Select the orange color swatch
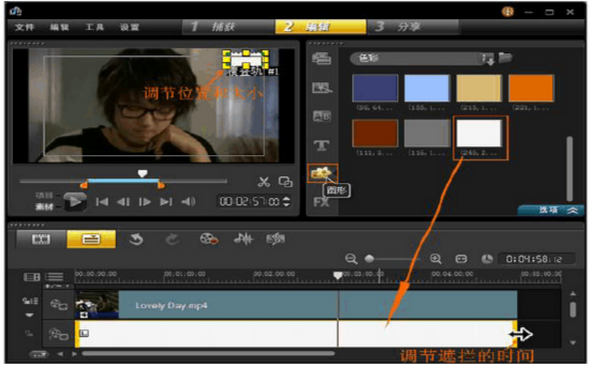Viewport: 591px width, 370px height. click(531, 88)
